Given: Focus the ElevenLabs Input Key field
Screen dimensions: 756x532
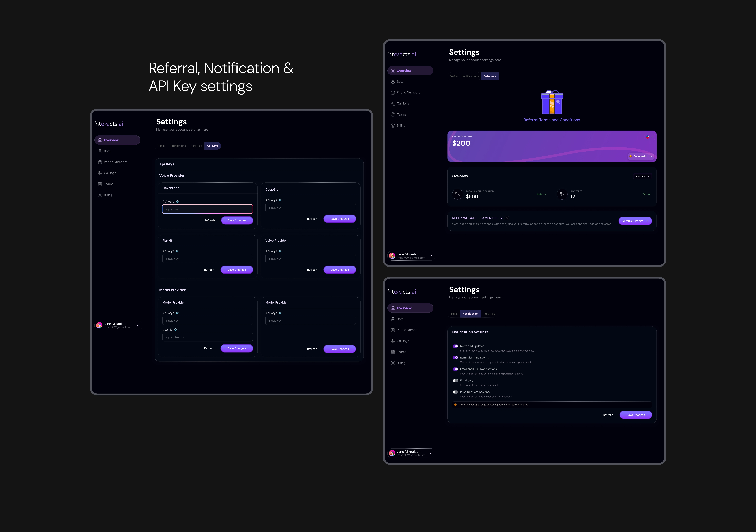Looking at the screenshot, I should click(x=207, y=209).
